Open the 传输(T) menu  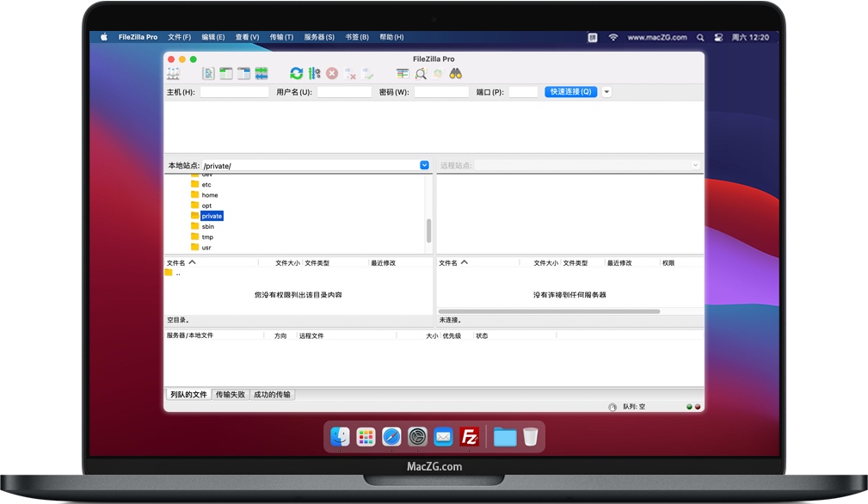click(x=281, y=37)
